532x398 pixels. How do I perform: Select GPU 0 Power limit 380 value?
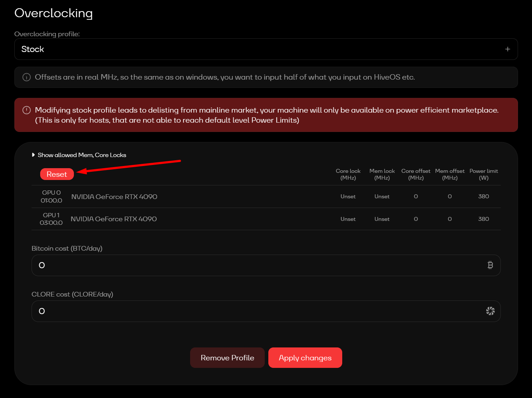point(483,196)
